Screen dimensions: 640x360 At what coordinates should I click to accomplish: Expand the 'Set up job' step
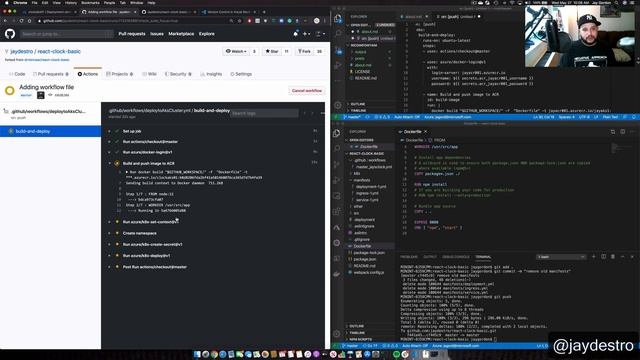pyautogui.click(x=132, y=131)
